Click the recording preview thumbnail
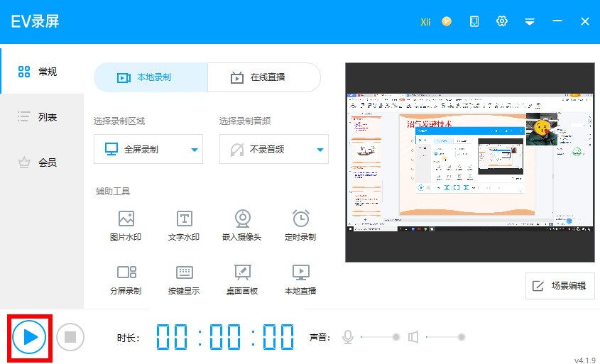This screenshot has height=364, width=600. click(470, 162)
